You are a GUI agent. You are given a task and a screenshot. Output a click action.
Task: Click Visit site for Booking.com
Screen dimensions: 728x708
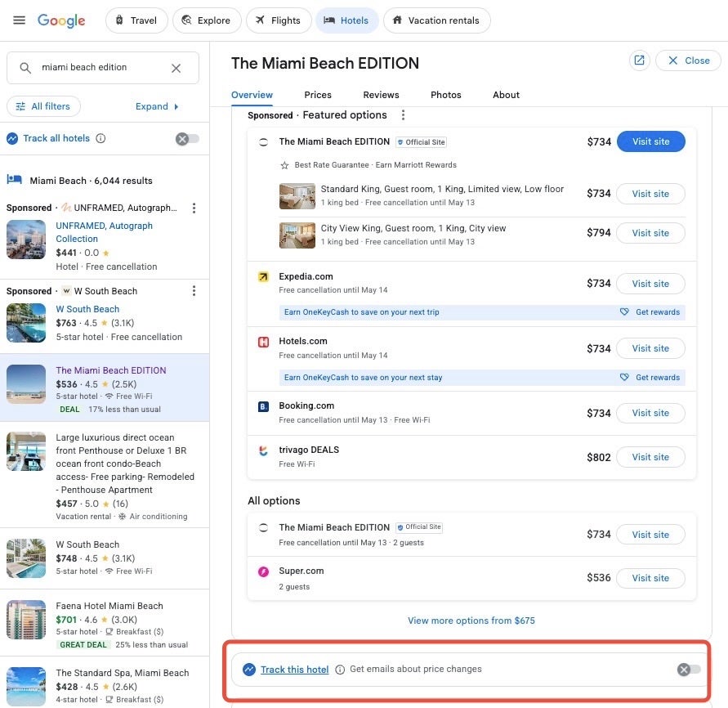tap(650, 413)
